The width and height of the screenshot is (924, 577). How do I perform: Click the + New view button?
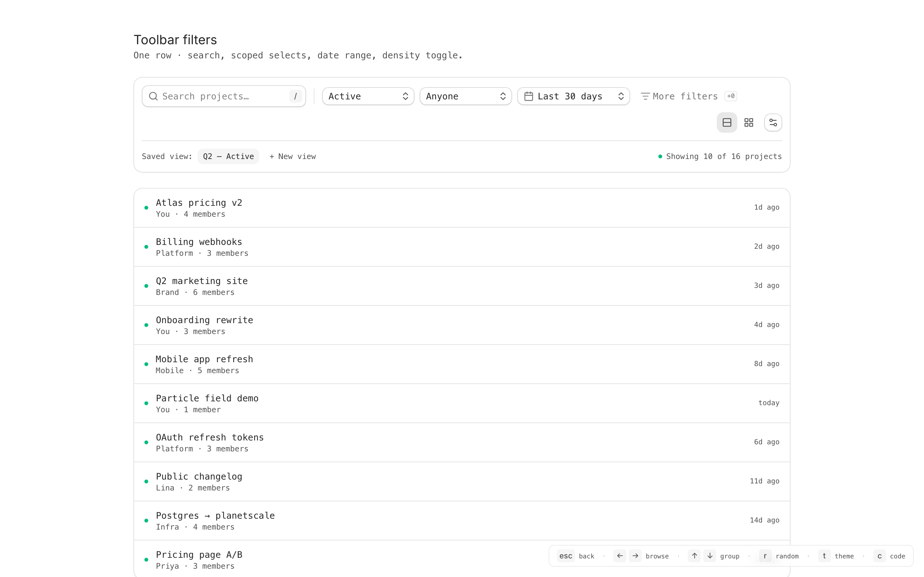coord(293,156)
